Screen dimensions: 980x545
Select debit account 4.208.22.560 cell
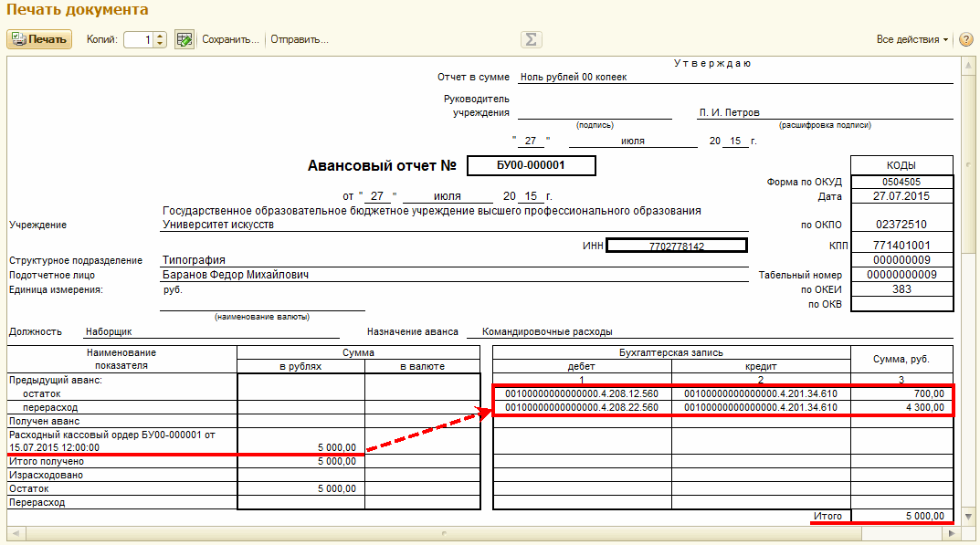[582, 407]
